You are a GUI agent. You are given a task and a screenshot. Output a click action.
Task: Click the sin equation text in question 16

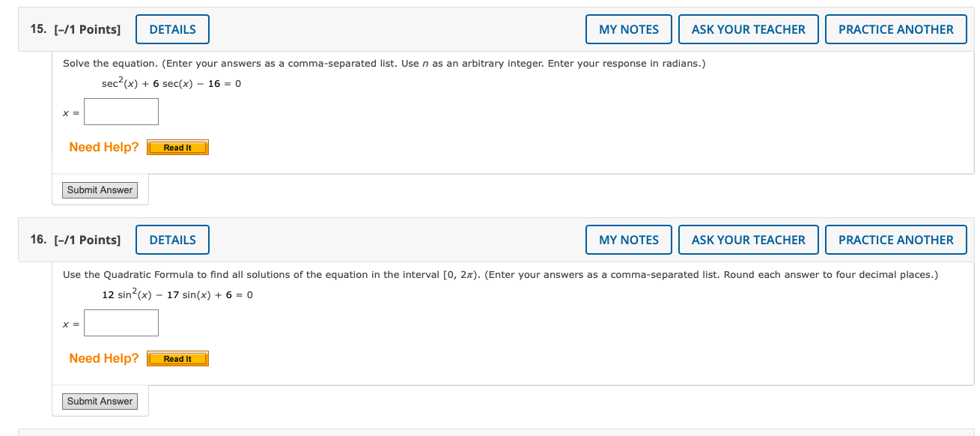point(176,295)
